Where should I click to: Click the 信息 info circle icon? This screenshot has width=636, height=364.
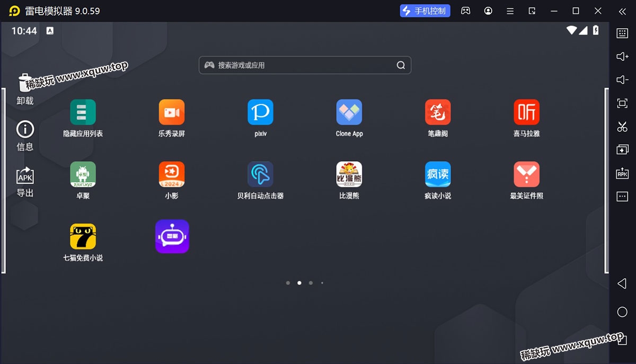tap(25, 129)
